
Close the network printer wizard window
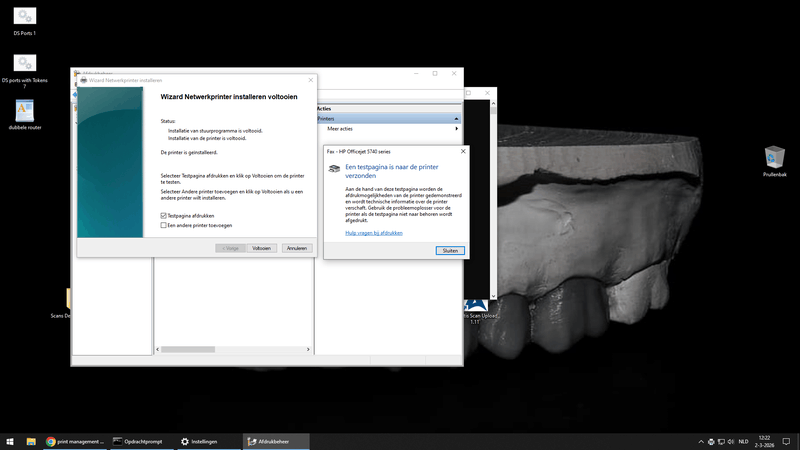pyautogui.click(x=310, y=80)
